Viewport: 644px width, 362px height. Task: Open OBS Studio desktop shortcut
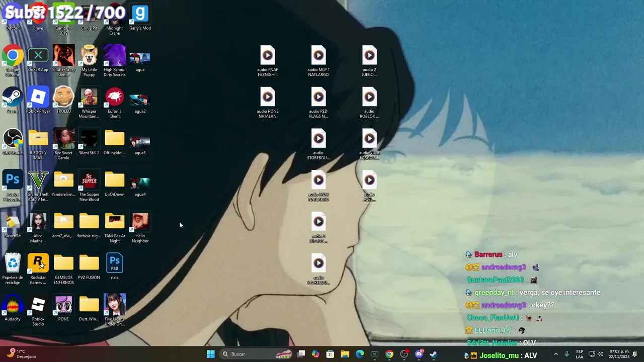(13, 142)
